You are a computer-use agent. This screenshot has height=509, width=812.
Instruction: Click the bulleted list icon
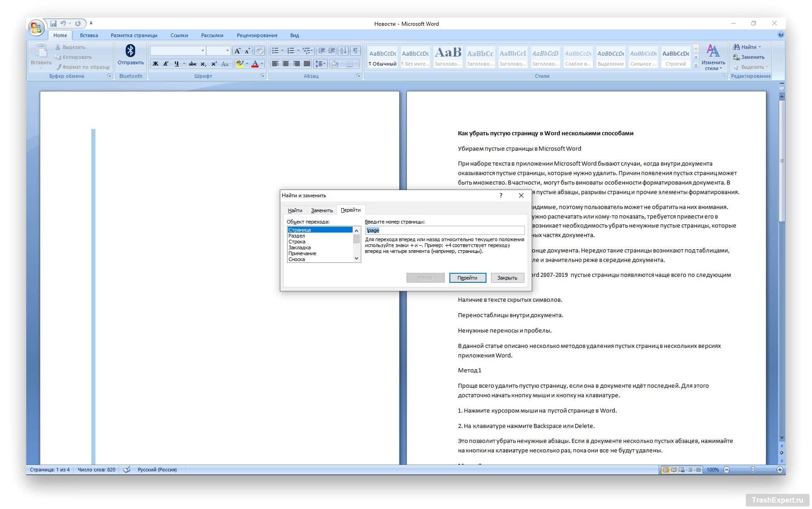[275, 51]
